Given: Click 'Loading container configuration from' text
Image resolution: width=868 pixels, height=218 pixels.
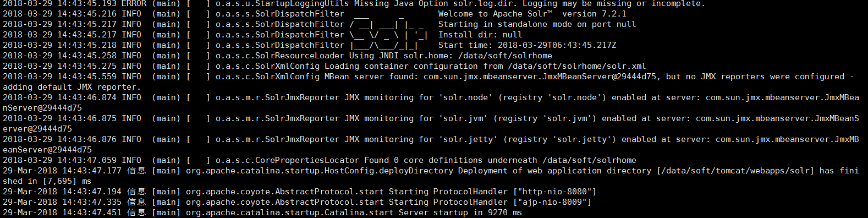Looking at the screenshot, I should coord(413,66).
